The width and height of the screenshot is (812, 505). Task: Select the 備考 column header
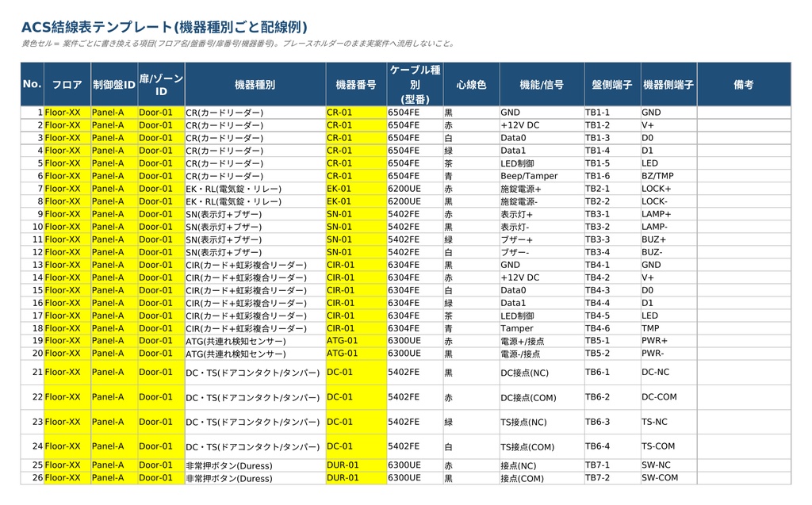(744, 84)
